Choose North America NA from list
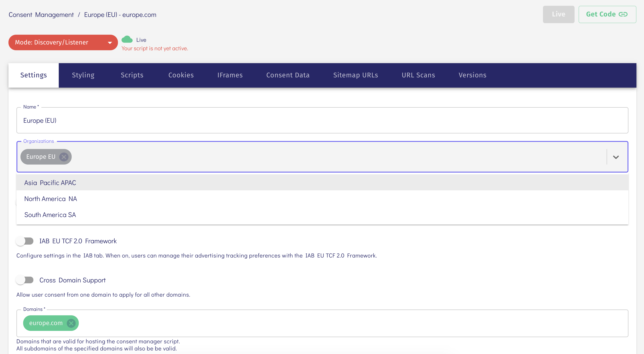Image resolution: width=644 pixels, height=354 pixels. 51,199
